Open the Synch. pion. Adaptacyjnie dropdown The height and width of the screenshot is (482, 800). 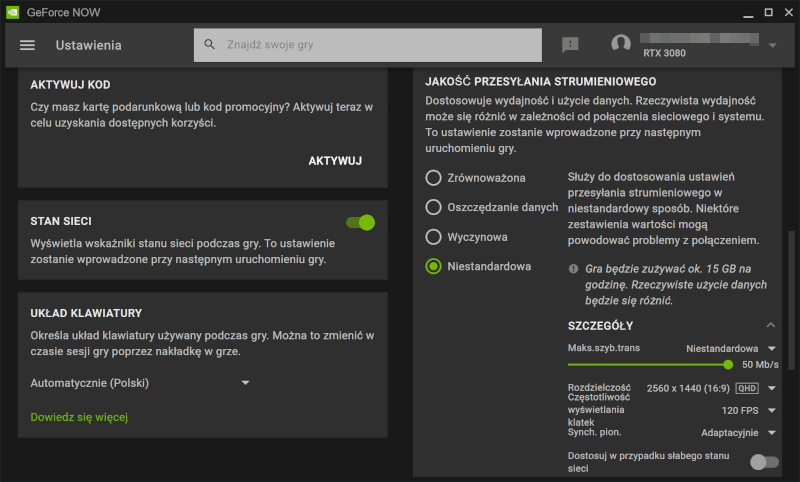tap(738, 433)
